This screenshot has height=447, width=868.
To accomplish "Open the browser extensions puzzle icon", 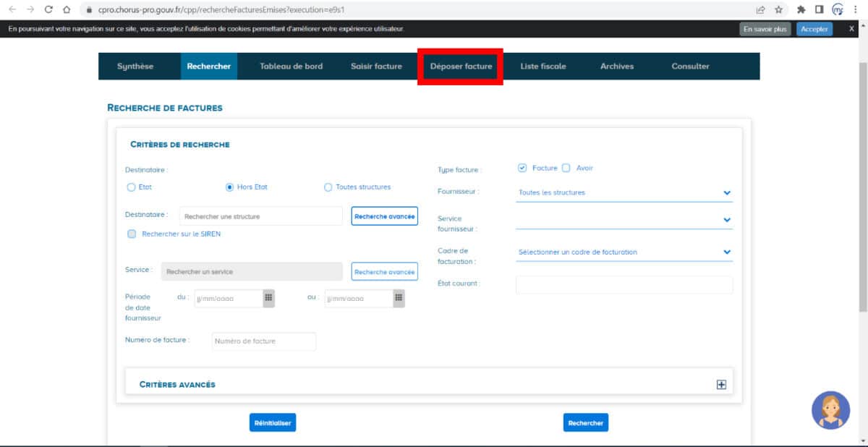I will (802, 10).
